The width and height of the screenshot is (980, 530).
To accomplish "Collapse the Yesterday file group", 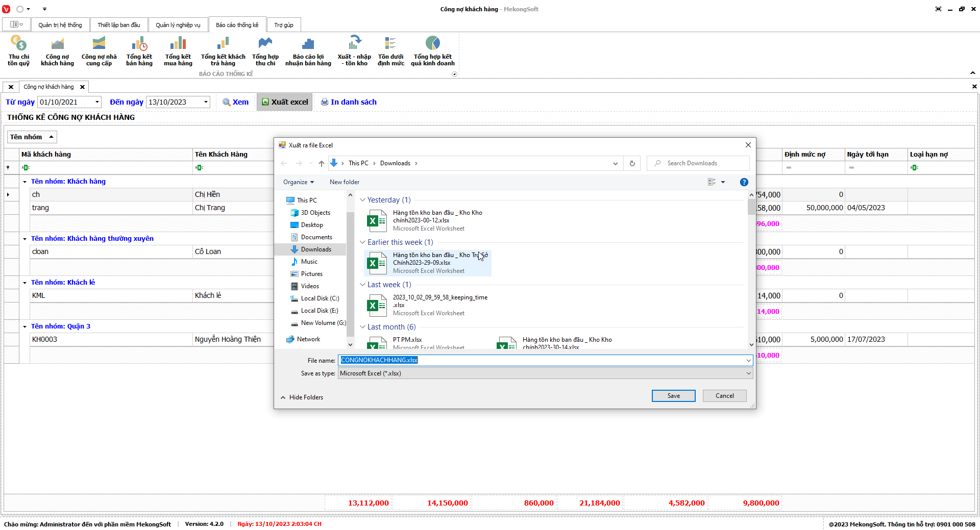I will pyautogui.click(x=363, y=200).
